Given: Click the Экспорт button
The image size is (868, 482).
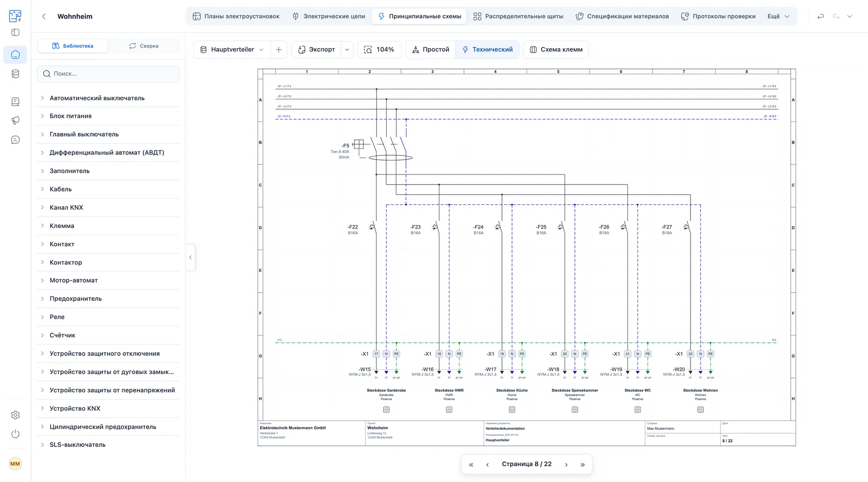Looking at the screenshot, I should (316, 50).
